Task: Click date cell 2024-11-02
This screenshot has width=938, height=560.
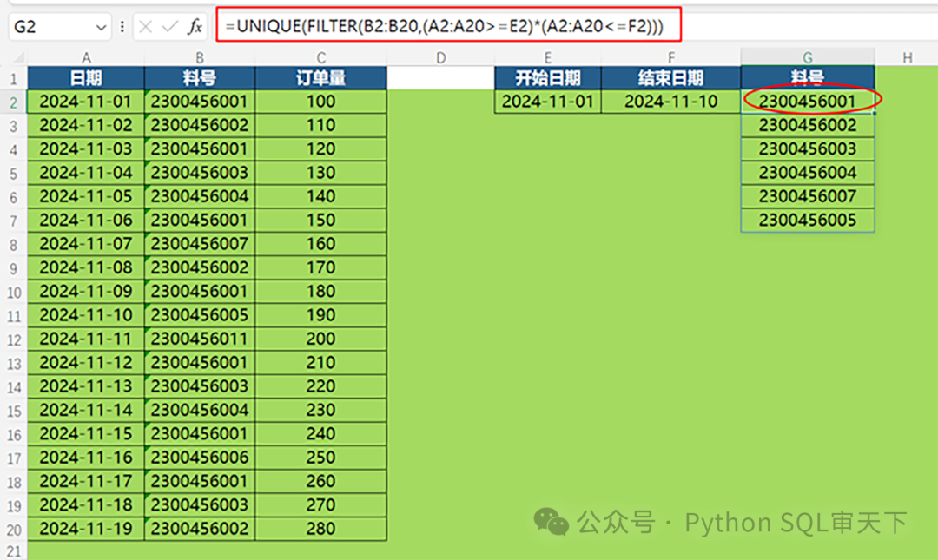Action: pos(86,125)
